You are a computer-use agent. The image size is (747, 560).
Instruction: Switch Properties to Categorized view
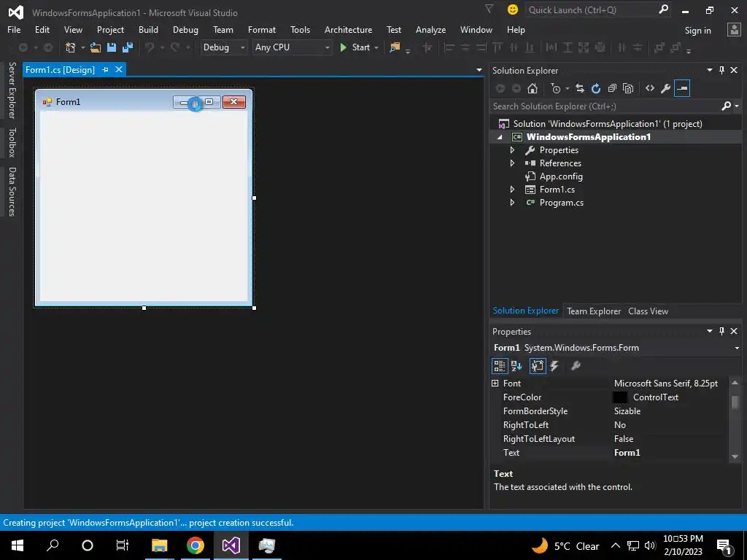[499, 366]
